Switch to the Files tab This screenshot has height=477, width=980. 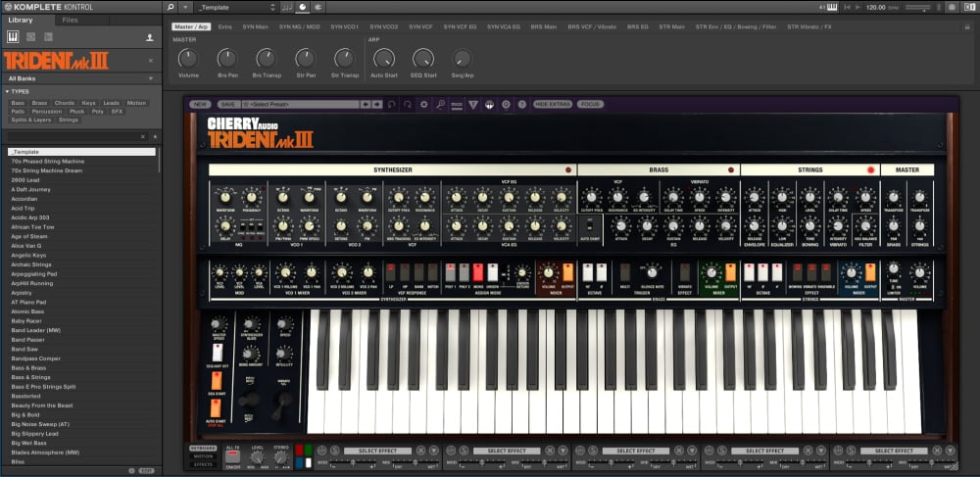pyautogui.click(x=71, y=20)
